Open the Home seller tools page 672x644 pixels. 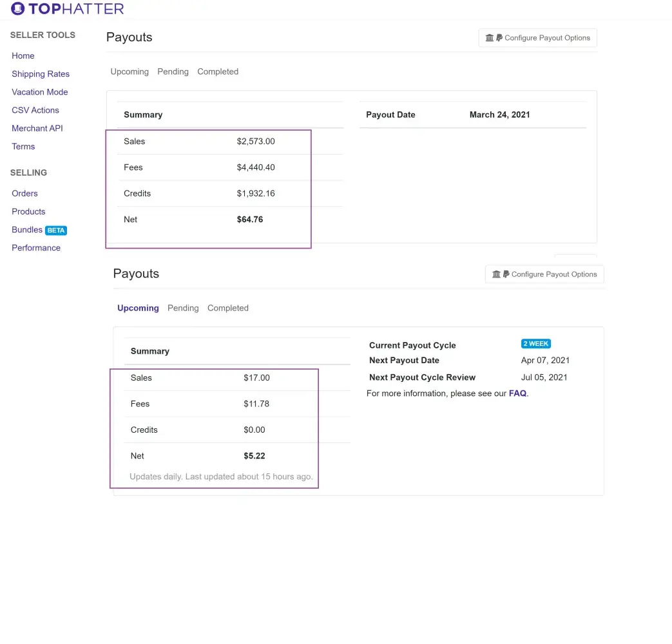click(x=23, y=56)
